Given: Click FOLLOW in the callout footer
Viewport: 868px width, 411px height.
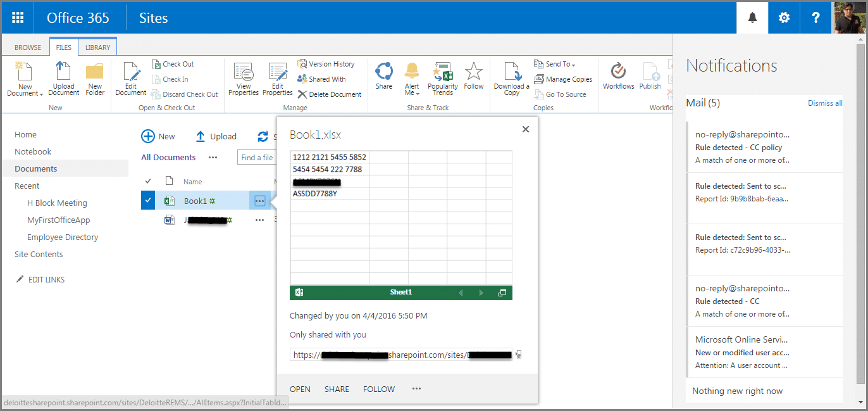Looking at the screenshot, I should tap(379, 389).
